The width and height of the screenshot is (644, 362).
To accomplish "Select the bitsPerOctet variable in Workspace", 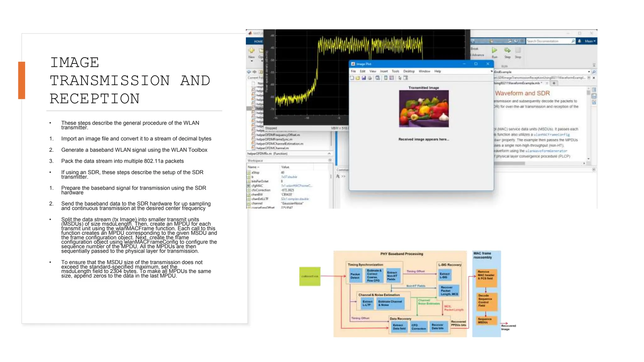I will (x=260, y=181).
